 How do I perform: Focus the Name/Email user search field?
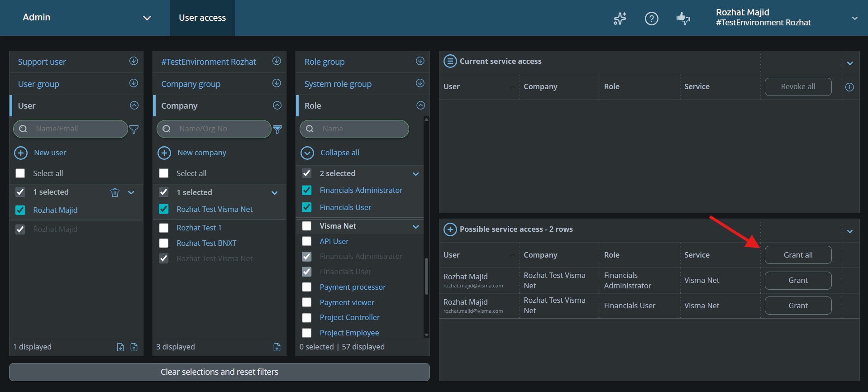click(x=71, y=129)
